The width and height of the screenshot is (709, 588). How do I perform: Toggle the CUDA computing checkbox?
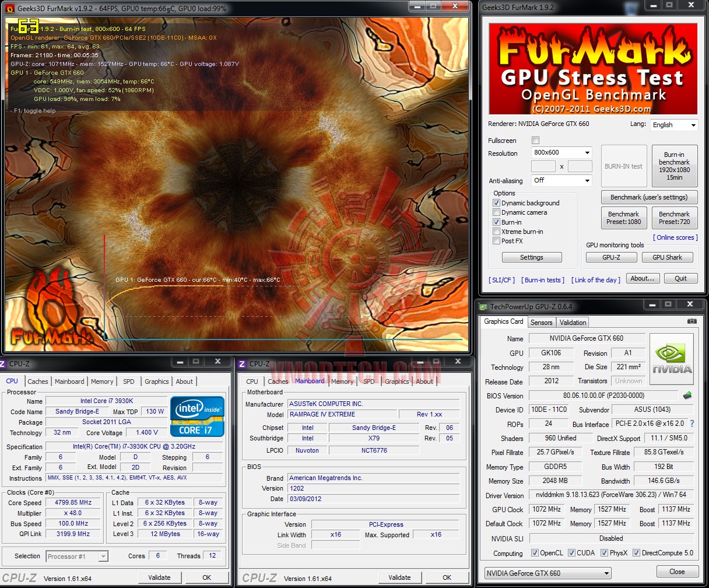(571, 553)
